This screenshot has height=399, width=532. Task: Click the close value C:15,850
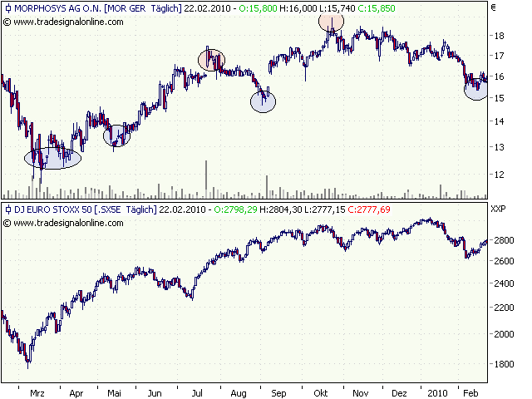point(377,8)
